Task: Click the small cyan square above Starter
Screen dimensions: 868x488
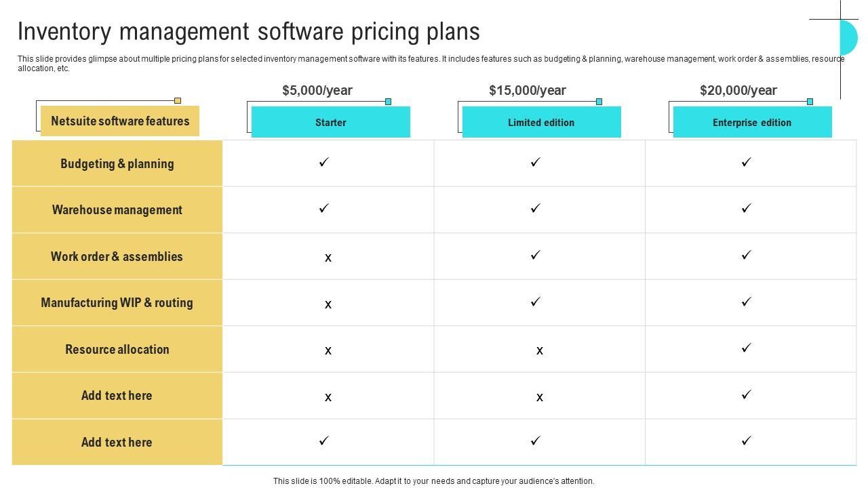Action: pos(389,102)
